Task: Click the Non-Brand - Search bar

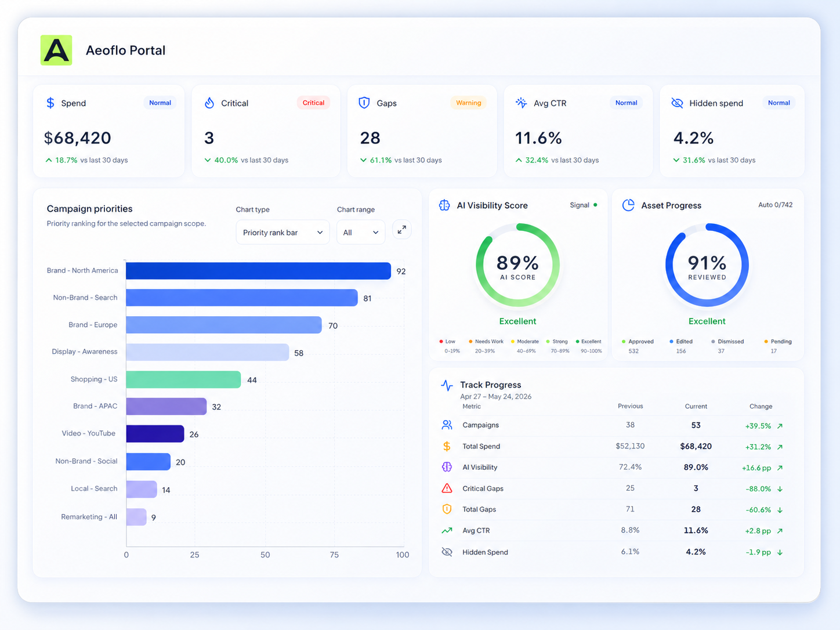Action: [x=242, y=298]
